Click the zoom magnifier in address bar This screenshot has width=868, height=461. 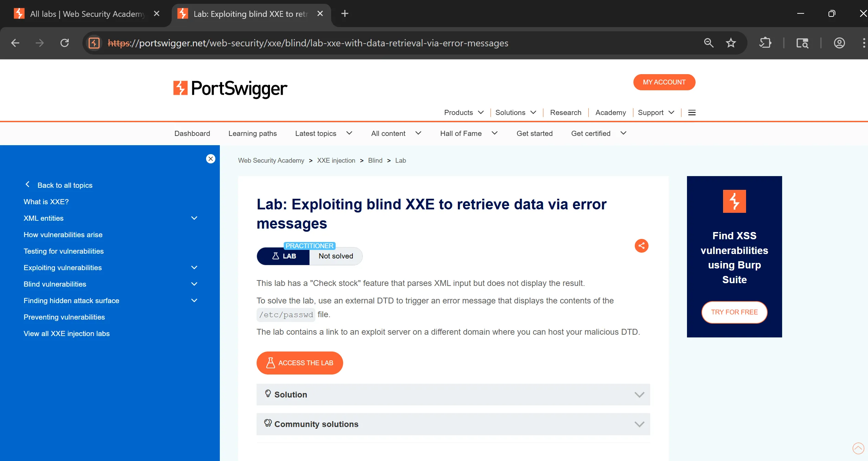pos(709,43)
